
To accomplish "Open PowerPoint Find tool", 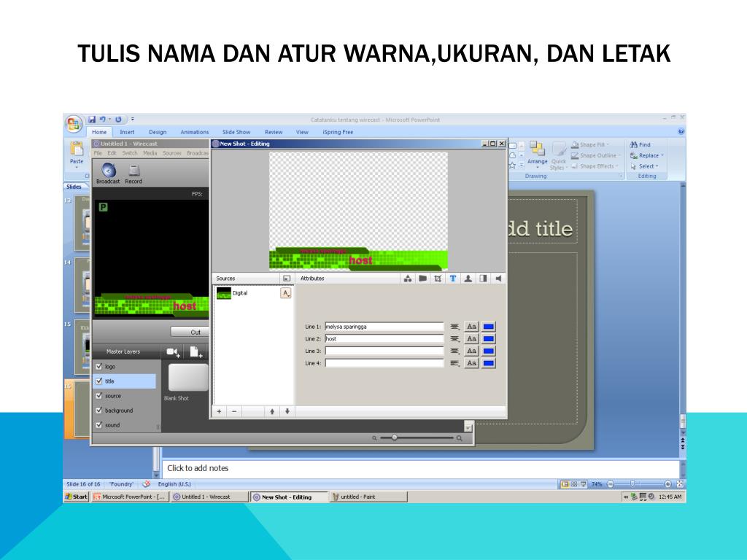I will click(x=640, y=145).
